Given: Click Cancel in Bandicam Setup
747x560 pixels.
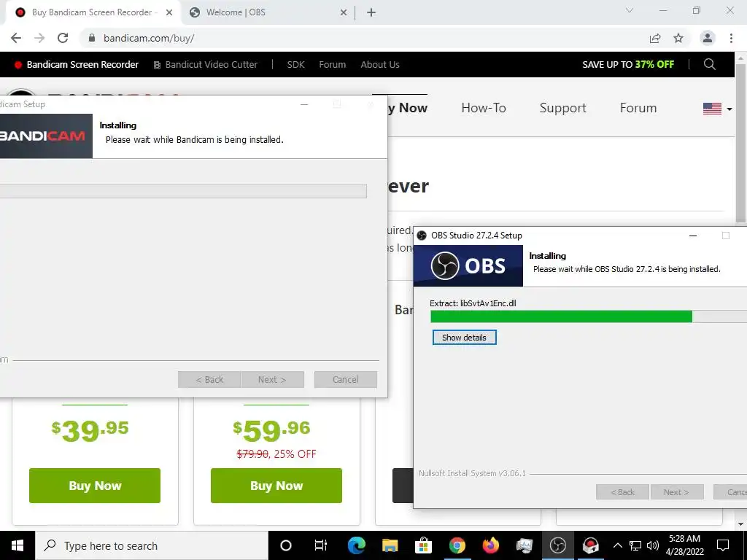Looking at the screenshot, I should [x=345, y=379].
